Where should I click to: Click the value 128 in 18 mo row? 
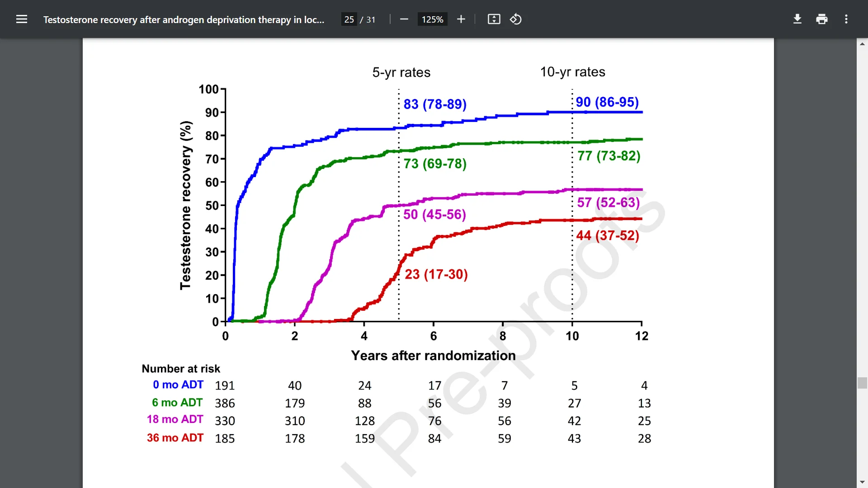tap(365, 421)
